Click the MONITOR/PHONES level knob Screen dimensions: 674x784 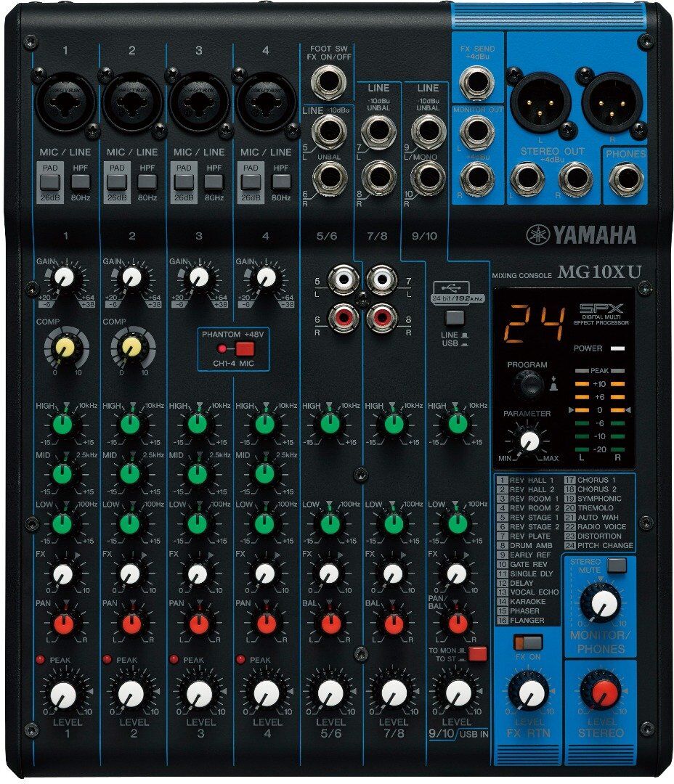pyautogui.click(x=604, y=604)
